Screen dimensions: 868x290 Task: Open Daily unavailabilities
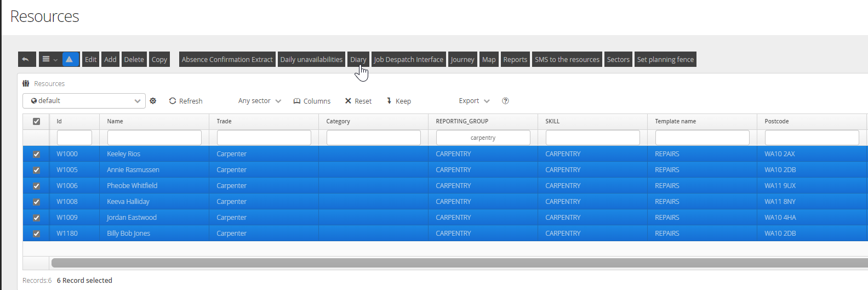[311, 59]
